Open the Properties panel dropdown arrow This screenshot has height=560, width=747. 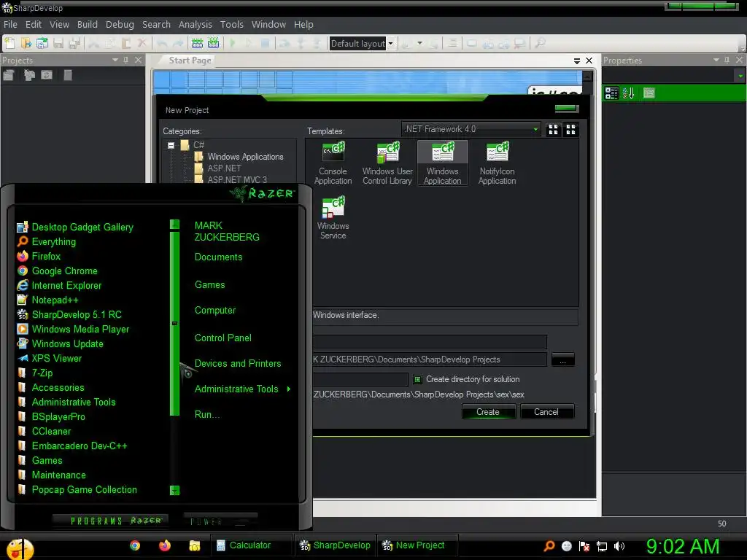[x=716, y=60]
